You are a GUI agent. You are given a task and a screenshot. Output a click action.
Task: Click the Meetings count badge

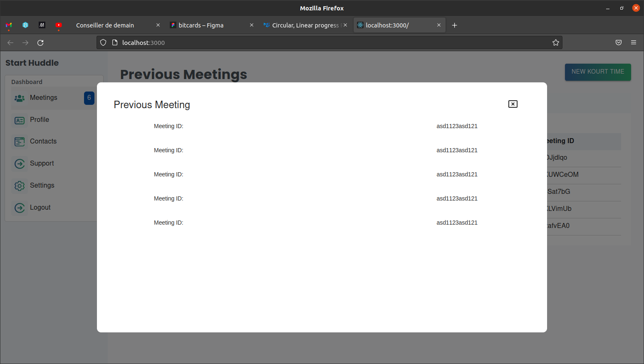pyautogui.click(x=89, y=98)
